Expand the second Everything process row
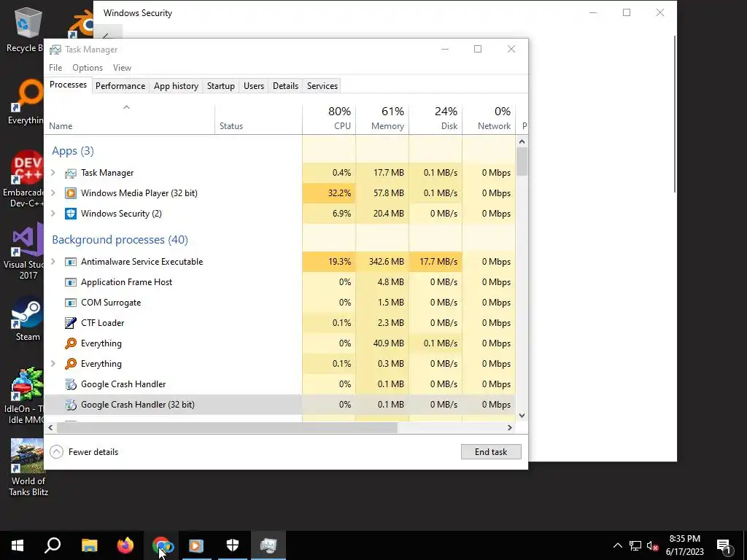Screen dimensions: 747x560 pyautogui.click(x=53, y=363)
